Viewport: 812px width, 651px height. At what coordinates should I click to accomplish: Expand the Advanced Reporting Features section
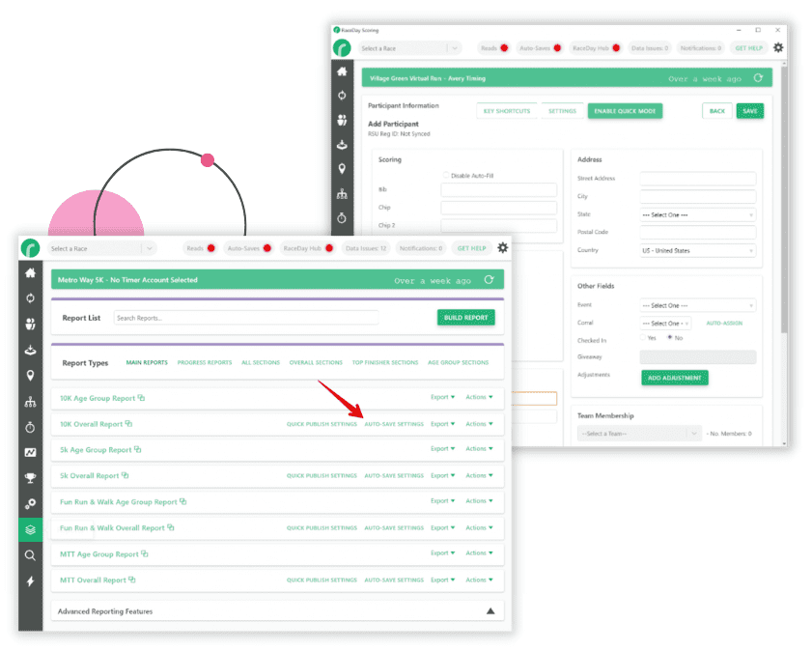[490, 611]
